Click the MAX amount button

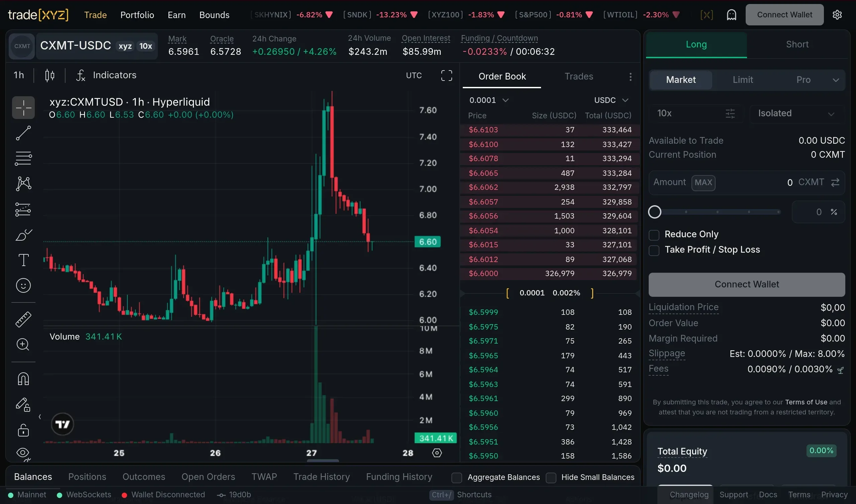(x=703, y=183)
